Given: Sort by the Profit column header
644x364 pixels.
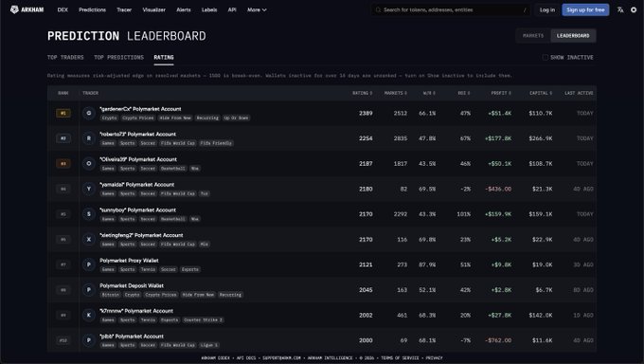Looking at the screenshot, I should point(501,93).
